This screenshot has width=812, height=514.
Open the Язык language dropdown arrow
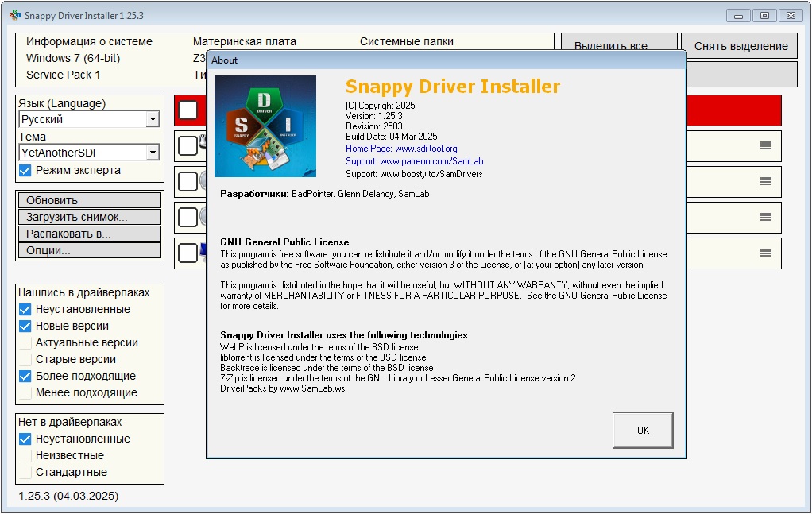point(153,119)
